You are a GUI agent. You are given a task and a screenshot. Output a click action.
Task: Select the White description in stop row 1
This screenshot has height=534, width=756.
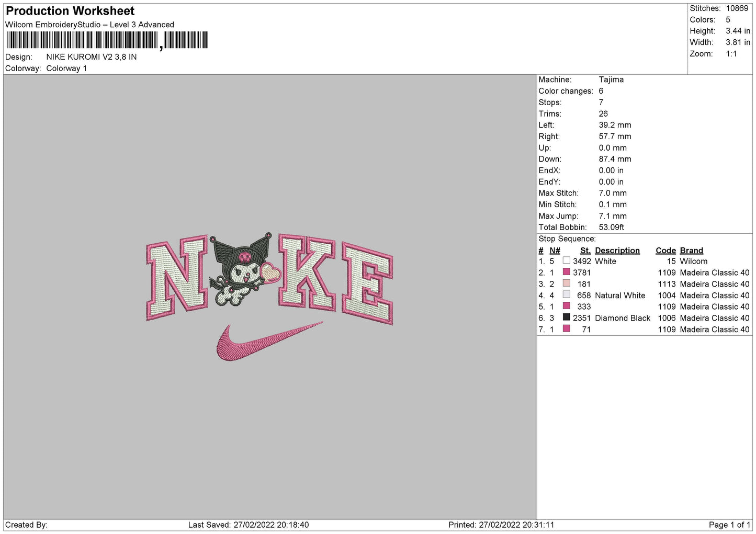605,262
